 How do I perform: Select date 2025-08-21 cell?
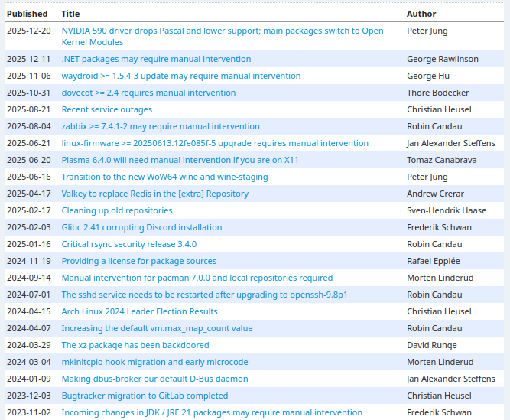28,109
